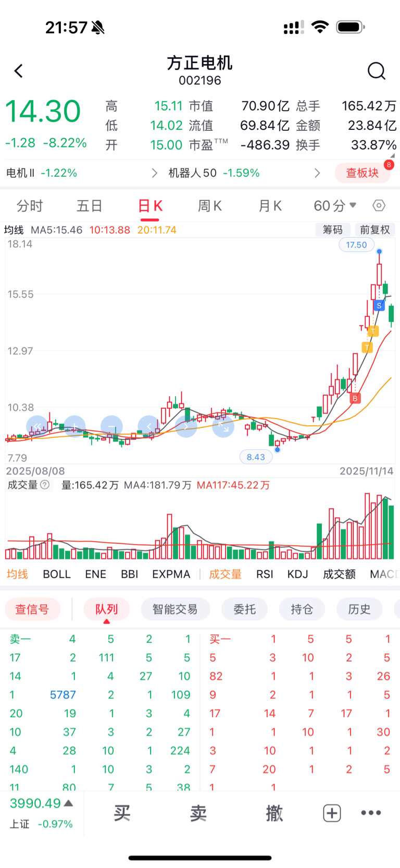
Task: Select BBI indicator
Action: coord(130,574)
